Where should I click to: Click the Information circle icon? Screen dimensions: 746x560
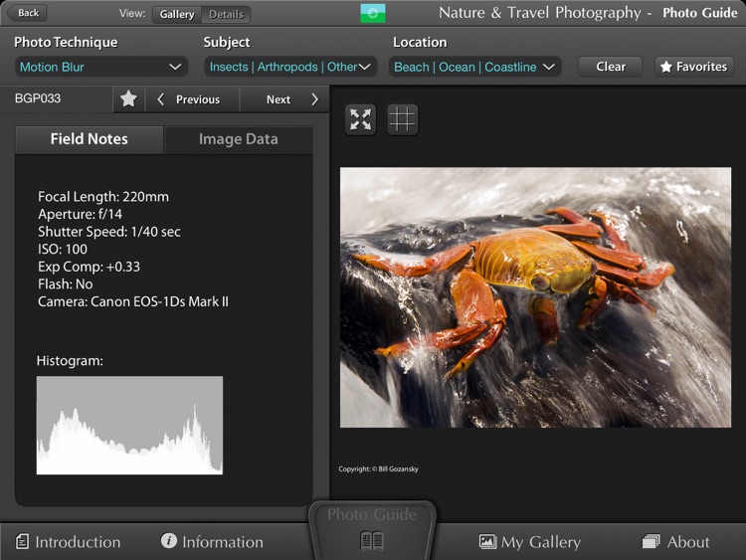point(168,540)
